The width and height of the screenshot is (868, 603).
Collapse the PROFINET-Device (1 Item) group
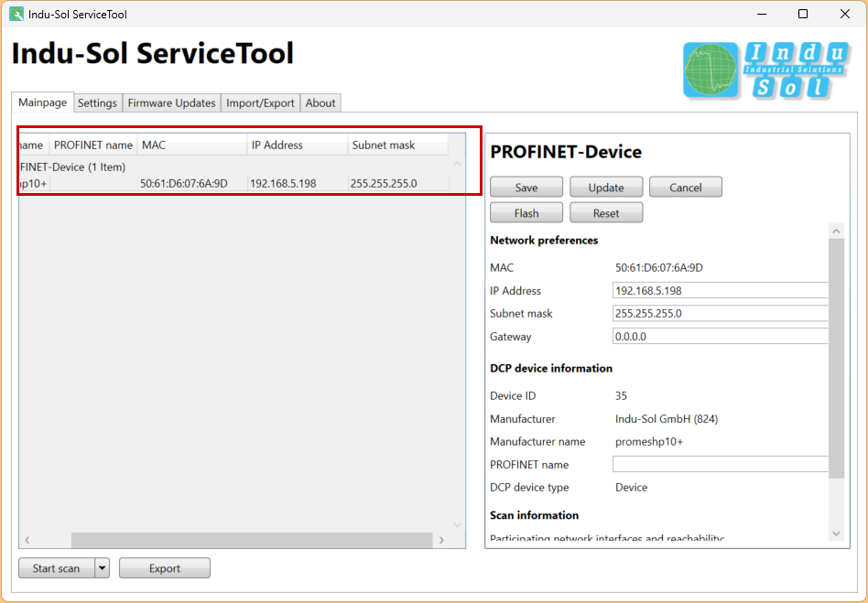pos(72,167)
